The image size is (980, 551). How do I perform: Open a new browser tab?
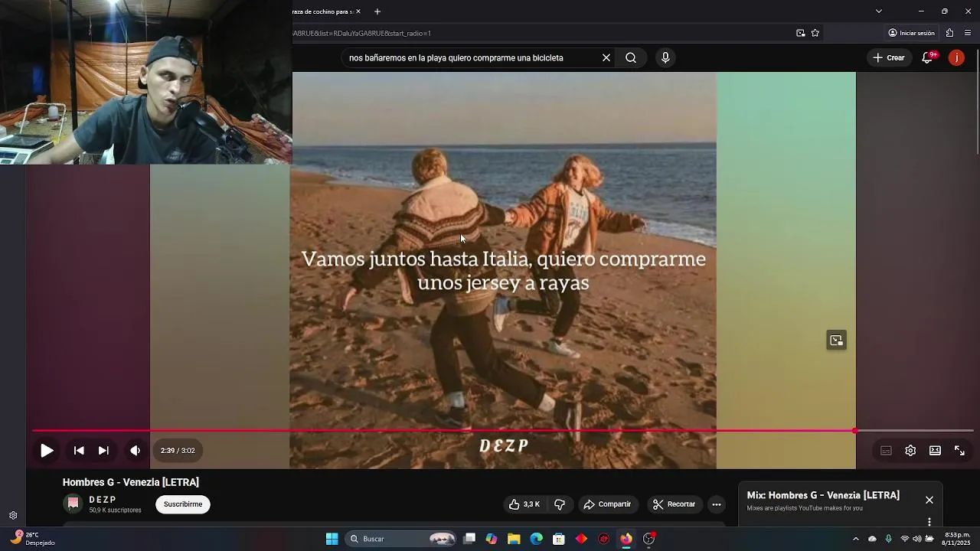pos(377,11)
